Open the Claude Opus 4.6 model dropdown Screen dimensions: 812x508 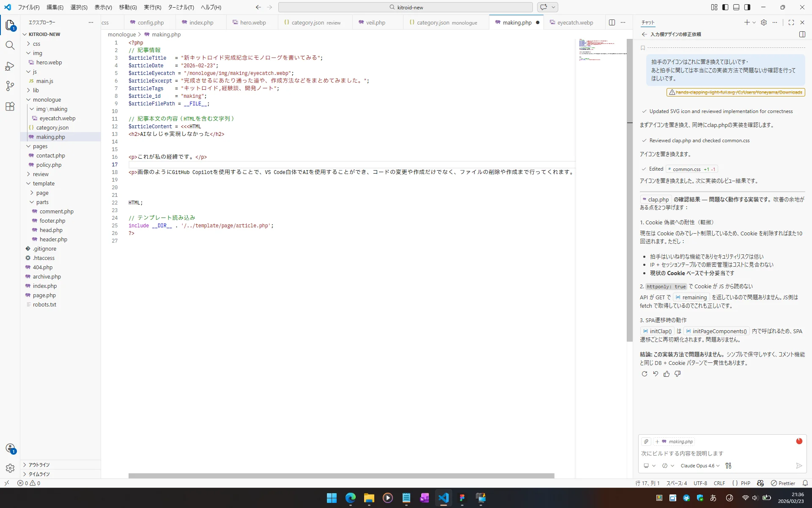click(x=700, y=466)
